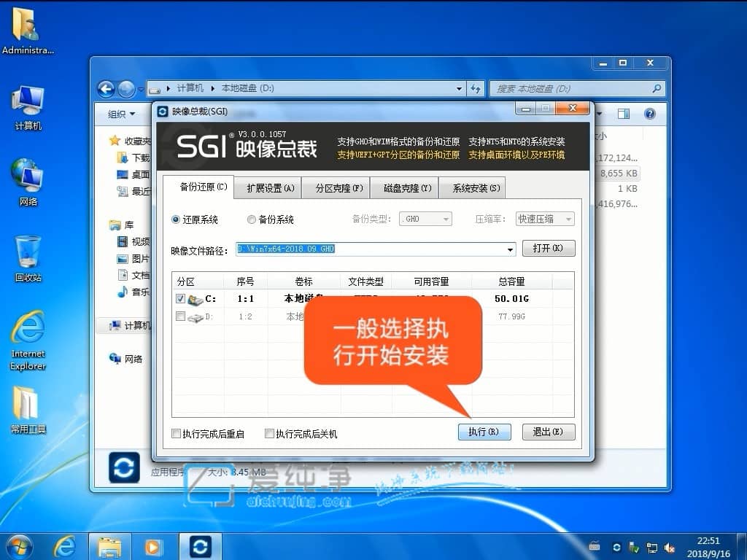Switch to the 扩展设置 tab
Screen dimensions: 747x560
[x=267, y=187]
